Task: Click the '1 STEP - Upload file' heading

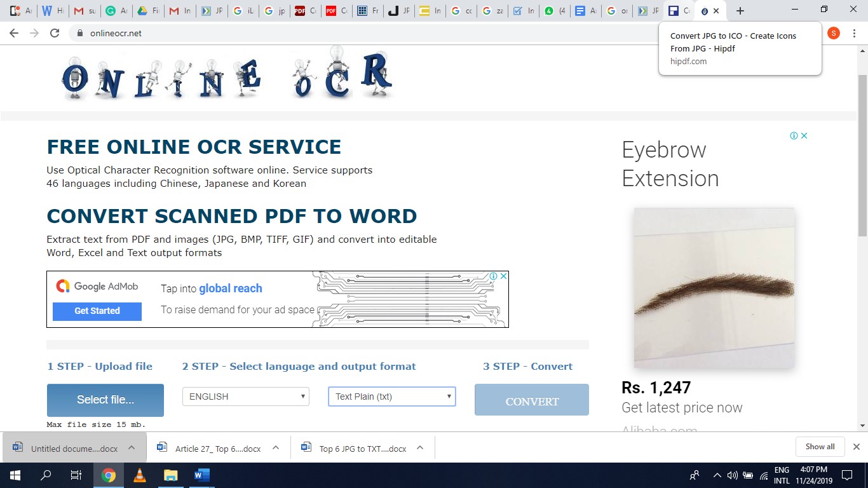Action: (x=100, y=367)
